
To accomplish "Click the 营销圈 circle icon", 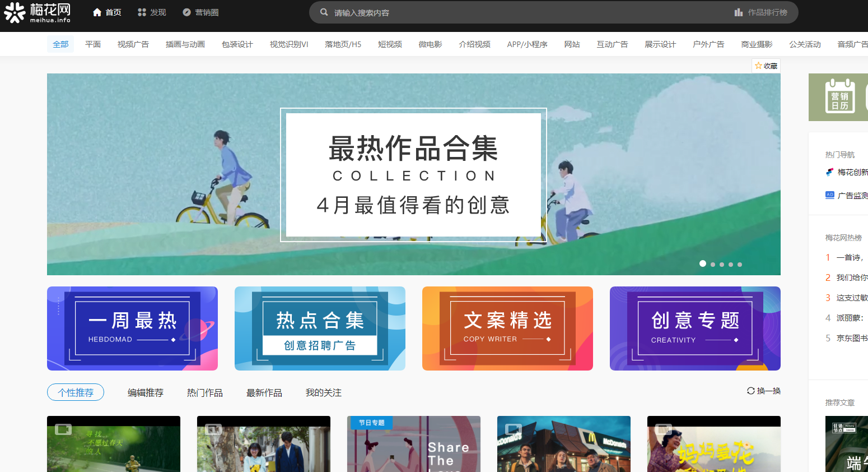I will pyautogui.click(x=185, y=12).
